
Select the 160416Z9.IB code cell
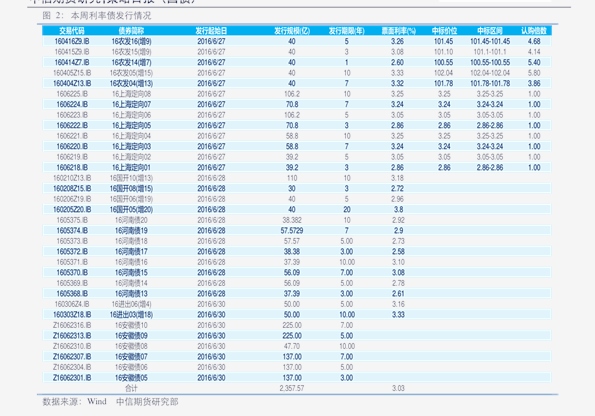(x=72, y=41)
